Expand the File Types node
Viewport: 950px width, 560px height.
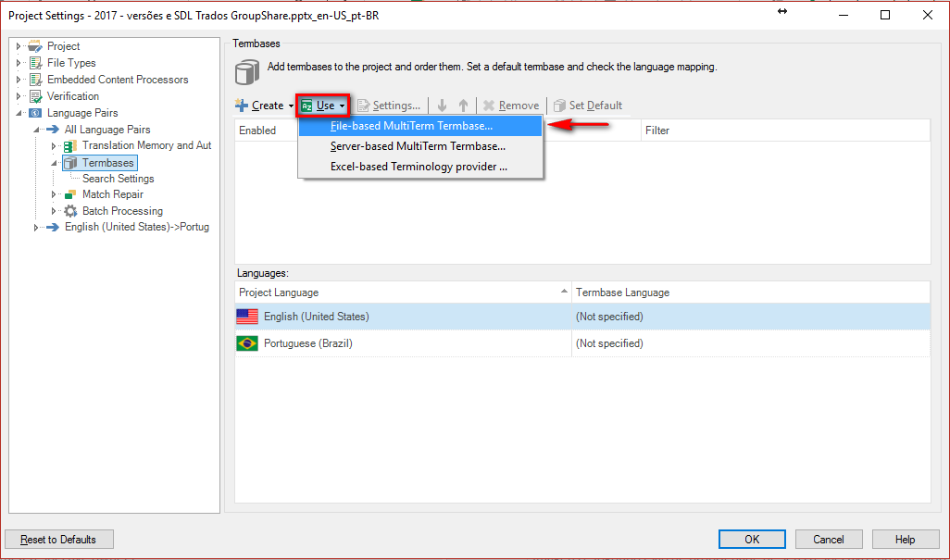click(19, 63)
